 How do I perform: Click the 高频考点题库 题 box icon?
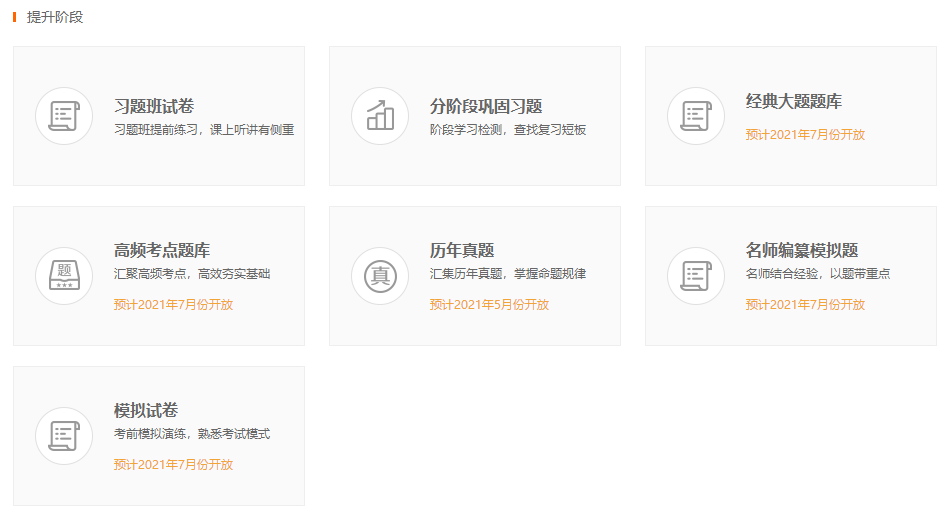click(x=64, y=276)
